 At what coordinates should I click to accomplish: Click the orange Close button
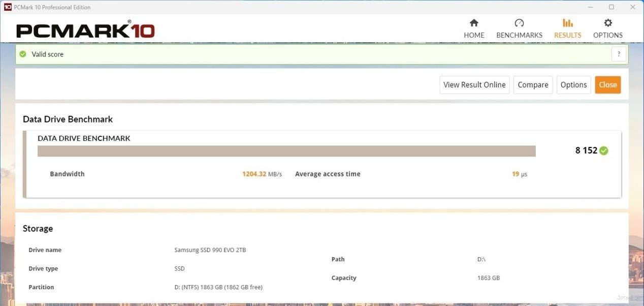point(608,85)
